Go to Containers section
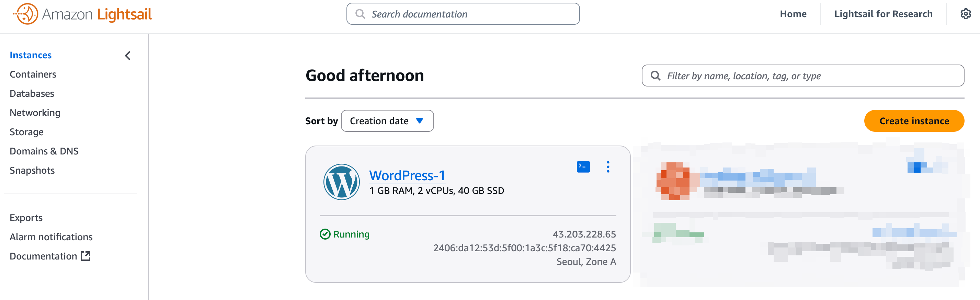This screenshot has width=980, height=300. [x=33, y=74]
